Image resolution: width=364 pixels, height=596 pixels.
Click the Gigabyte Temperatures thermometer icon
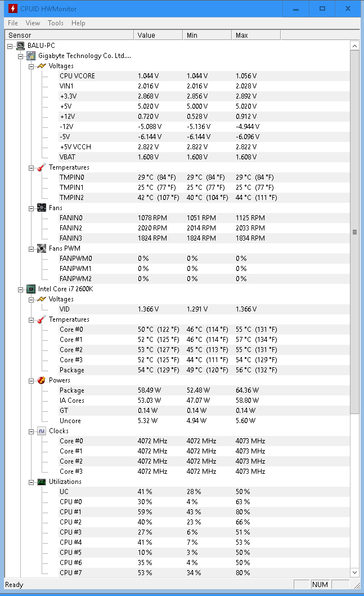point(42,168)
